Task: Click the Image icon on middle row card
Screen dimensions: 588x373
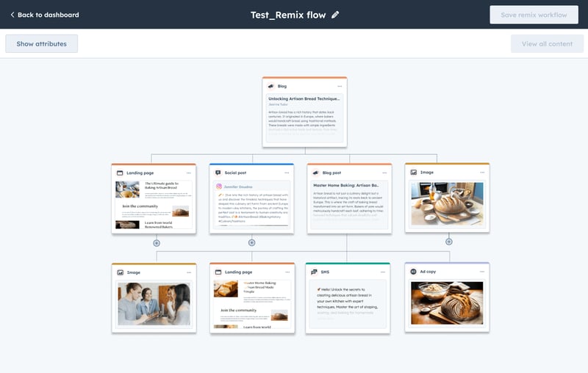Action: 414,173
